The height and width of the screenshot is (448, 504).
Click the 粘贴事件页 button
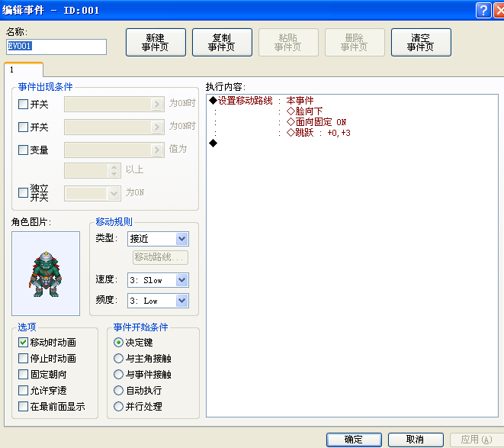[x=288, y=43]
